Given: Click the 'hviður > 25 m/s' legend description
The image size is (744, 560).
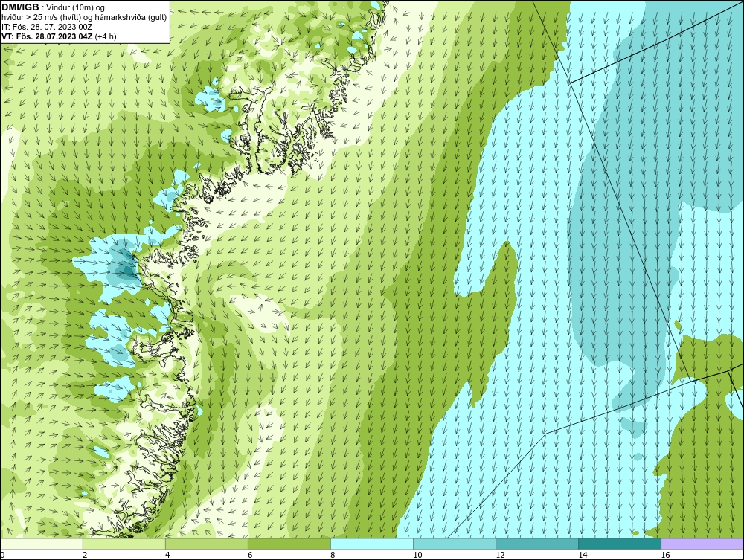Looking at the screenshot, I should click(84, 17).
